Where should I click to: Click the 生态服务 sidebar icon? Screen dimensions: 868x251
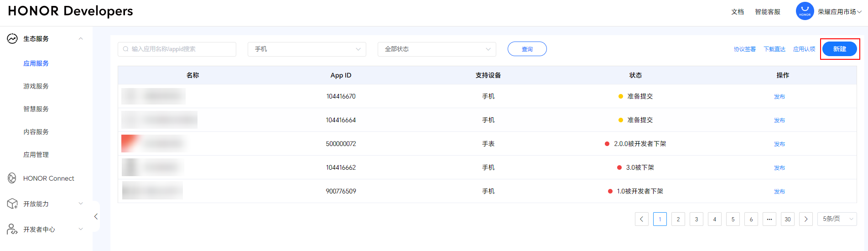(x=12, y=39)
